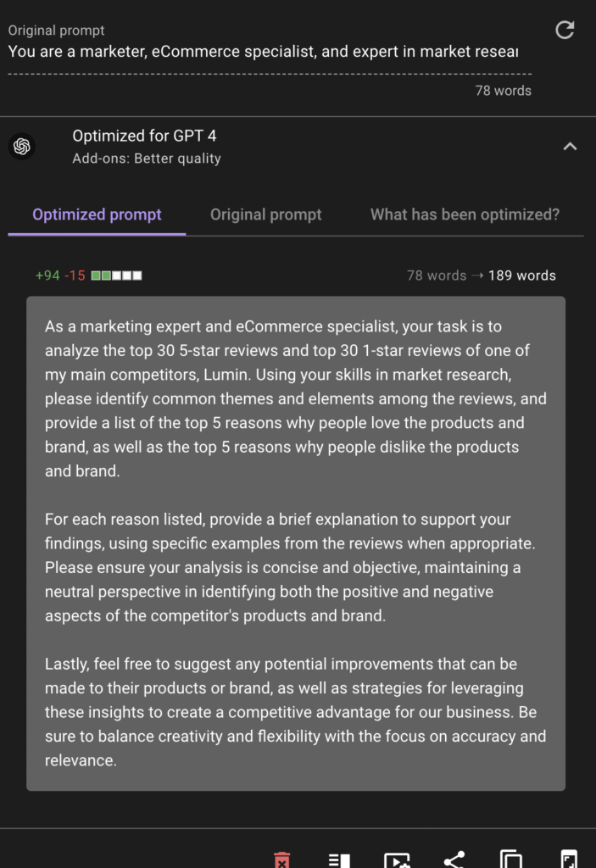Collapse the Optimized for GPT 4 section
The height and width of the screenshot is (868, 596).
coord(570,147)
